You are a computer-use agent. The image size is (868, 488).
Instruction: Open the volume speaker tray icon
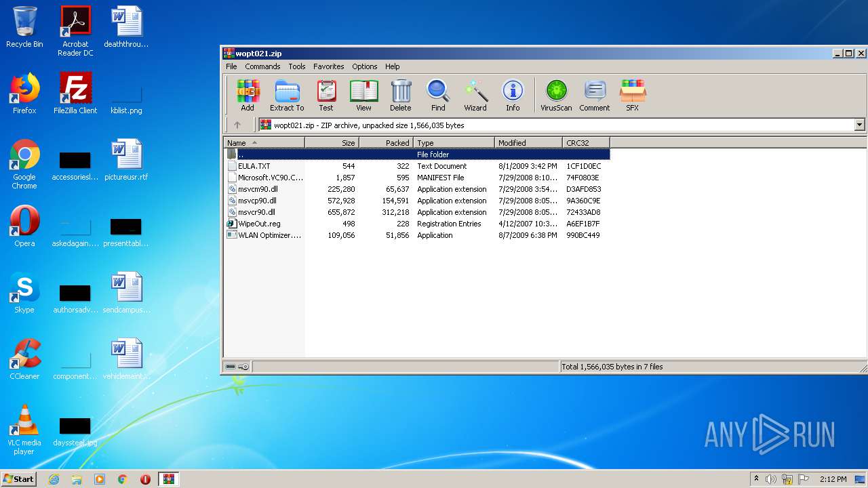[771, 479]
